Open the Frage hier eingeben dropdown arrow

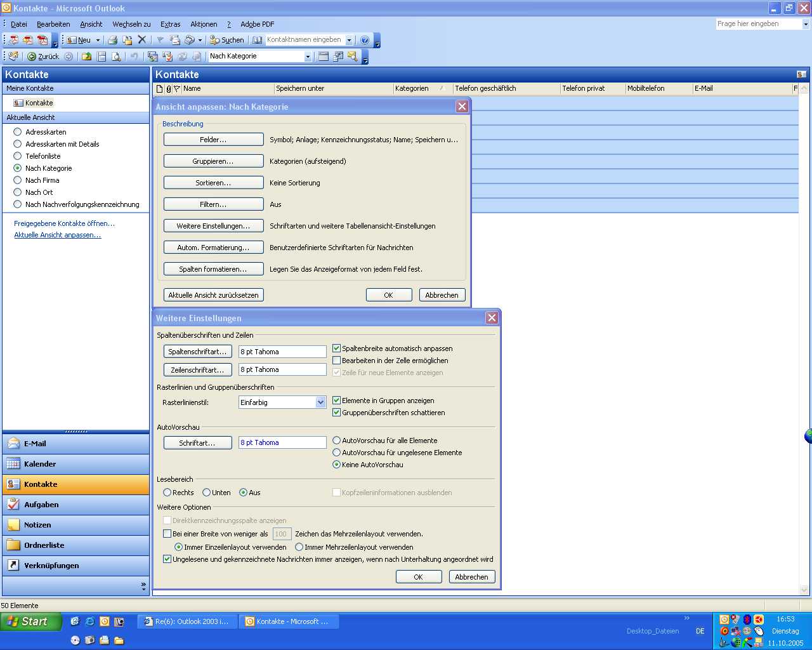click(x=806, y=24)
